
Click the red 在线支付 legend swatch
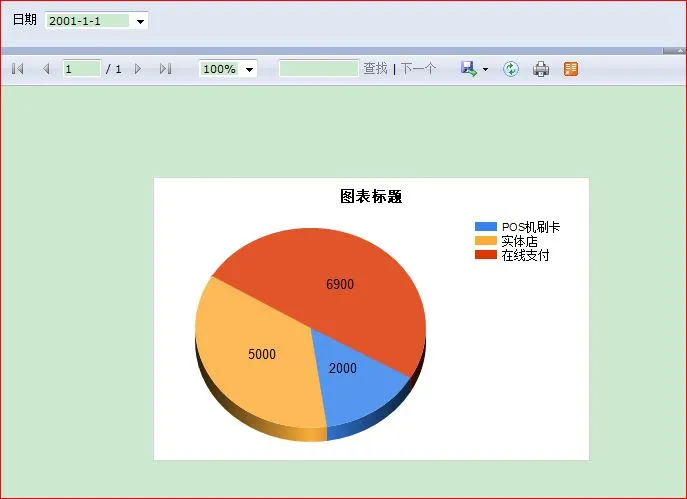point(485,255)
